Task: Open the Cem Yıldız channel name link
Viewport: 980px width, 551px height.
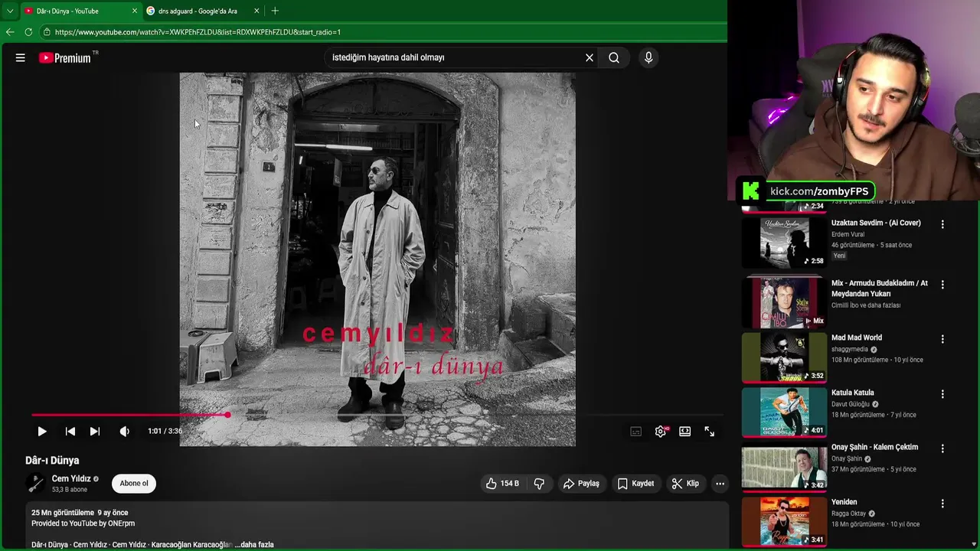Action: coord(71,479)
